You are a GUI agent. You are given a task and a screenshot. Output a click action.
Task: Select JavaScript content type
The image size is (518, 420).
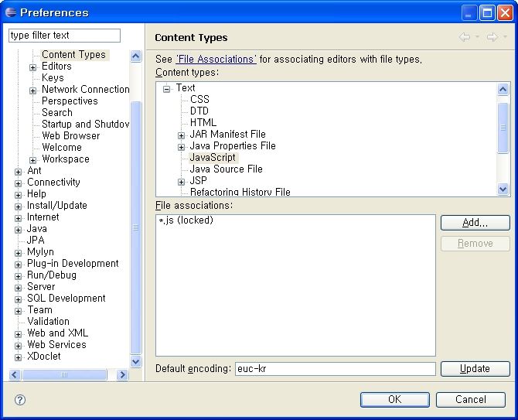(213, 157)
